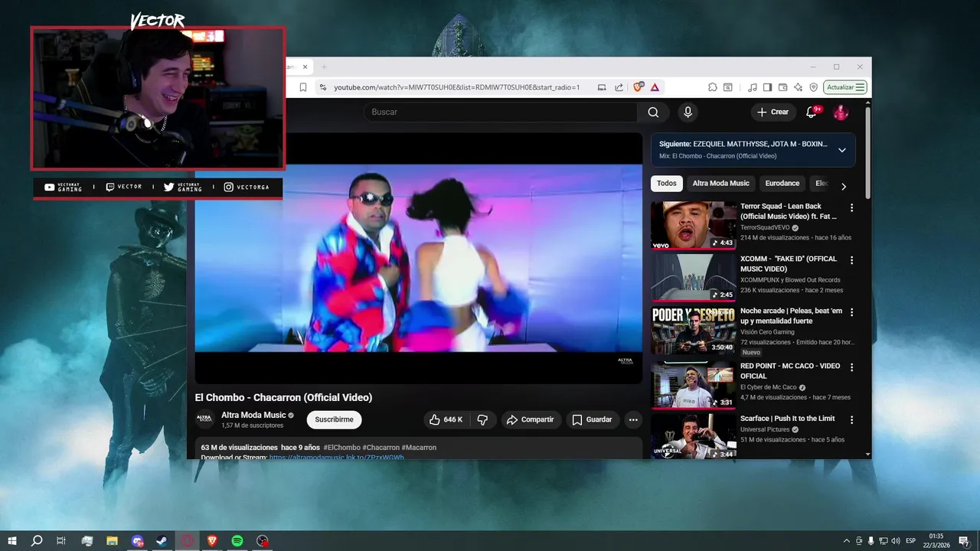The height and width of the screenshot is (551, 980).
Task: Click the cast/install icon in address bar
Action: [602, 87]
